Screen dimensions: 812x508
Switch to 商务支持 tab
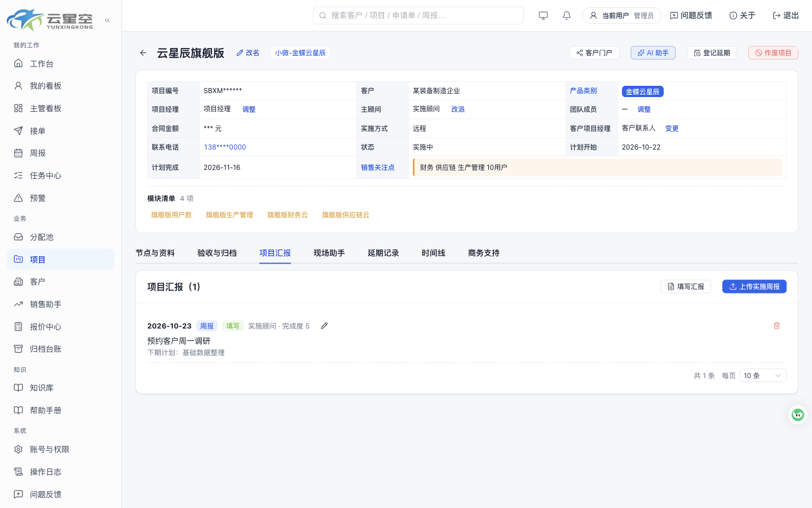tap(484, 253)
